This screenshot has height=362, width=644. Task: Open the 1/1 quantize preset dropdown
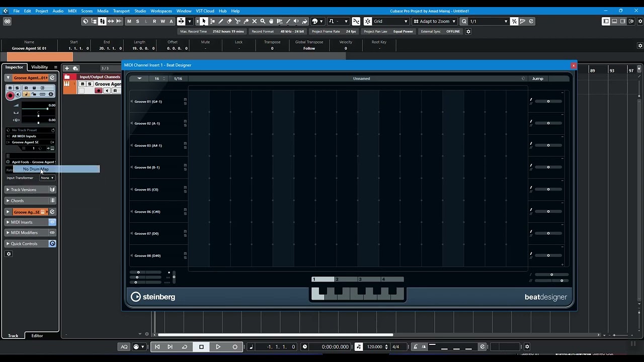click(489, 21)
